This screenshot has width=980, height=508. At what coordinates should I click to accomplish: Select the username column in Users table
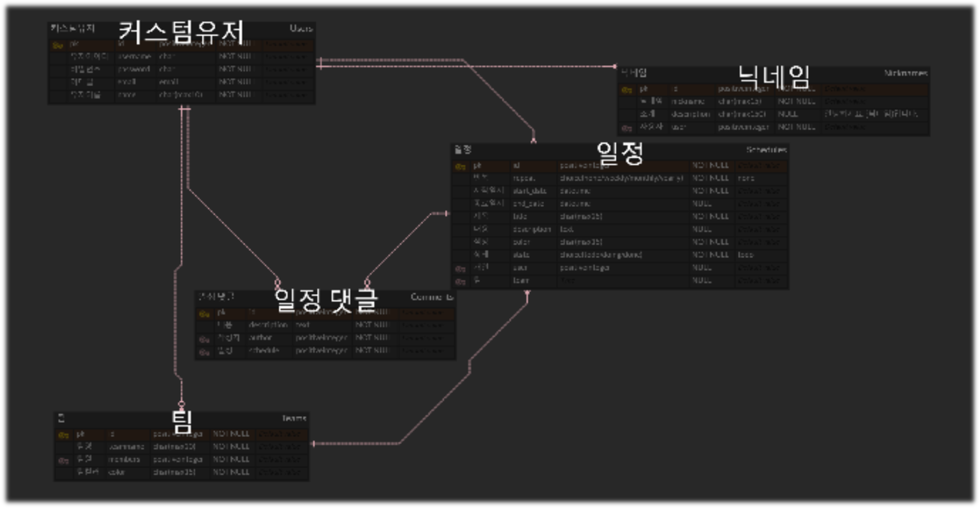pyautogui.click(x=134, y=56)
